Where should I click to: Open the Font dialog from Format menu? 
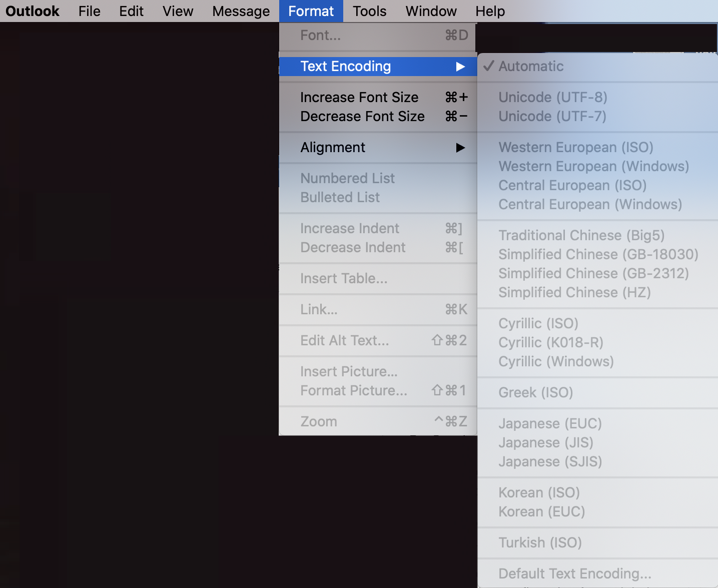[320, 35]
